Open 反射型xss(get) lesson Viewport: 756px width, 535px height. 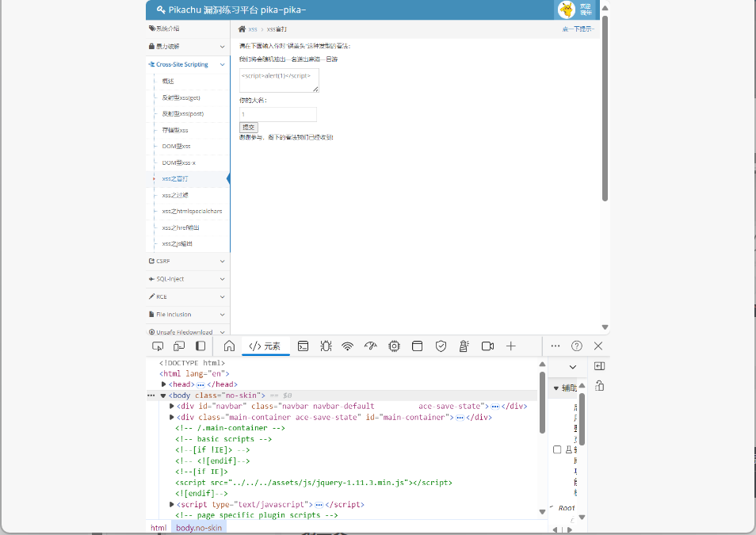pyautogui.click(x=181, y=97)
